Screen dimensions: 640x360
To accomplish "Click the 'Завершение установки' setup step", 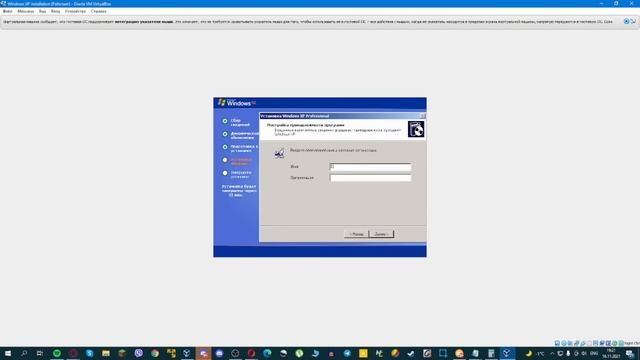I will click(x=241, y=175).
